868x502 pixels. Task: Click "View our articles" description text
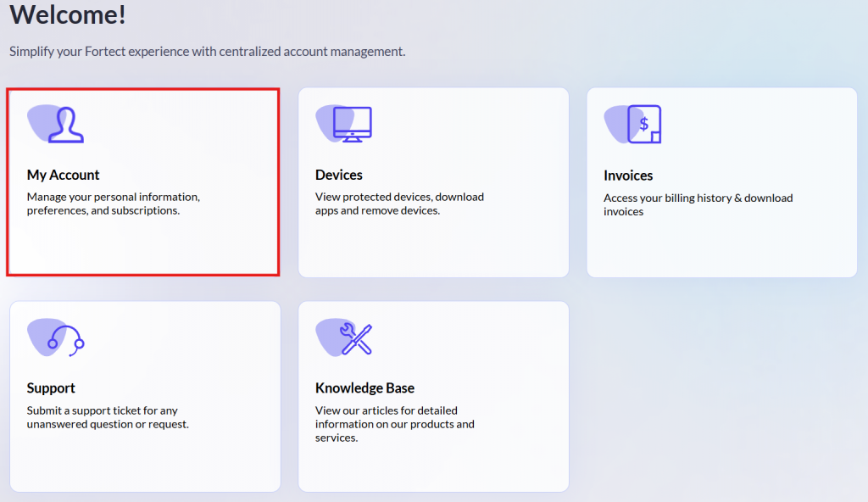395,424
